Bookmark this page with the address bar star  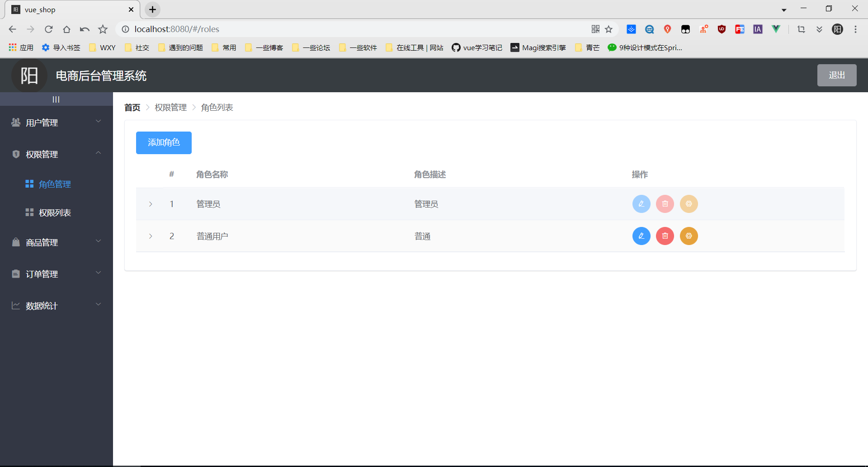click(609, 29)
